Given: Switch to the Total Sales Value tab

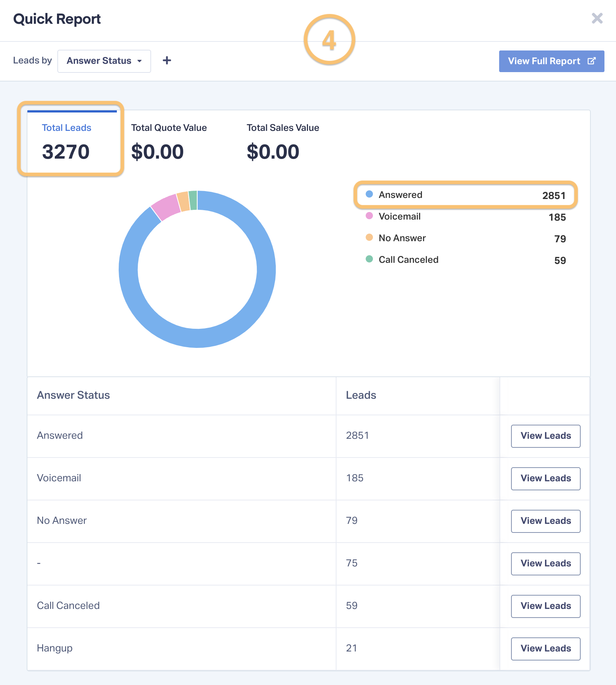Looking at the screenshot, I should [x=283, y=141].
